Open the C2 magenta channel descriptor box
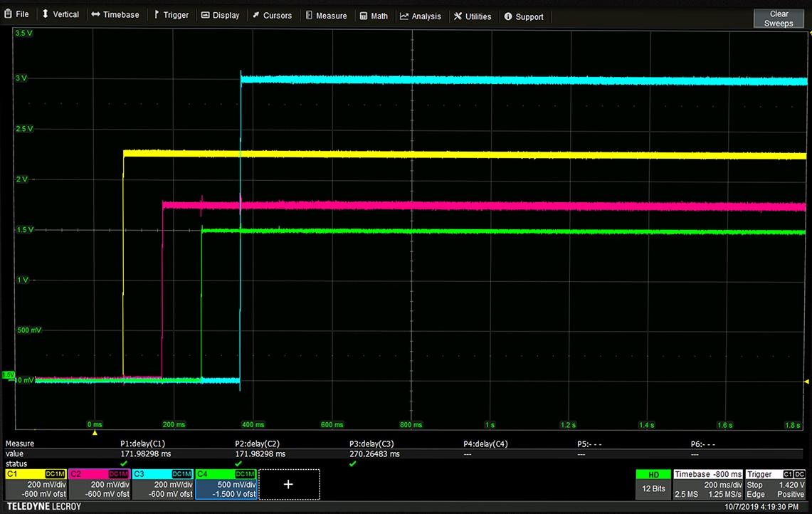 pyautogui.click(x=100, y=484)
